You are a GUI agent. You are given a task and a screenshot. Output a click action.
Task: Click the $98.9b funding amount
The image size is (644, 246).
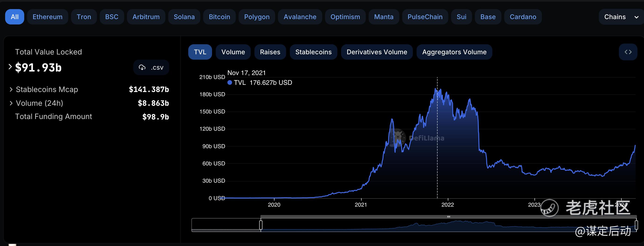click(155, 117)
